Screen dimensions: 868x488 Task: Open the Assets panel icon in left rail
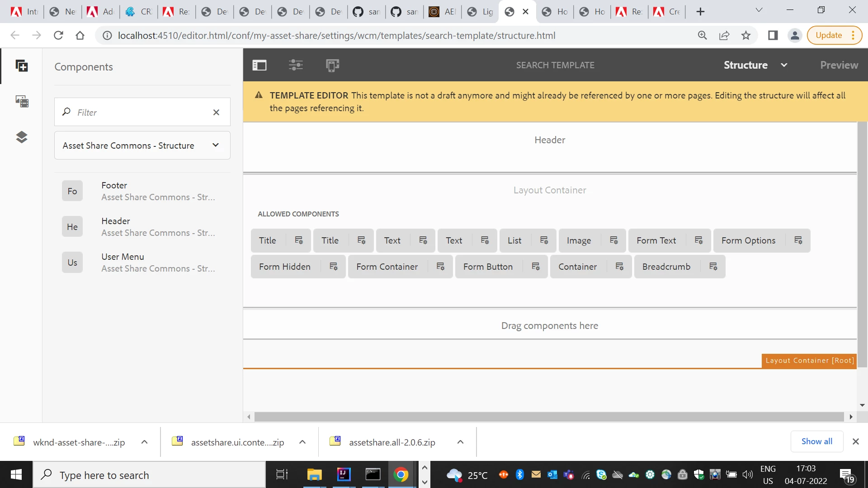[22, 101]
